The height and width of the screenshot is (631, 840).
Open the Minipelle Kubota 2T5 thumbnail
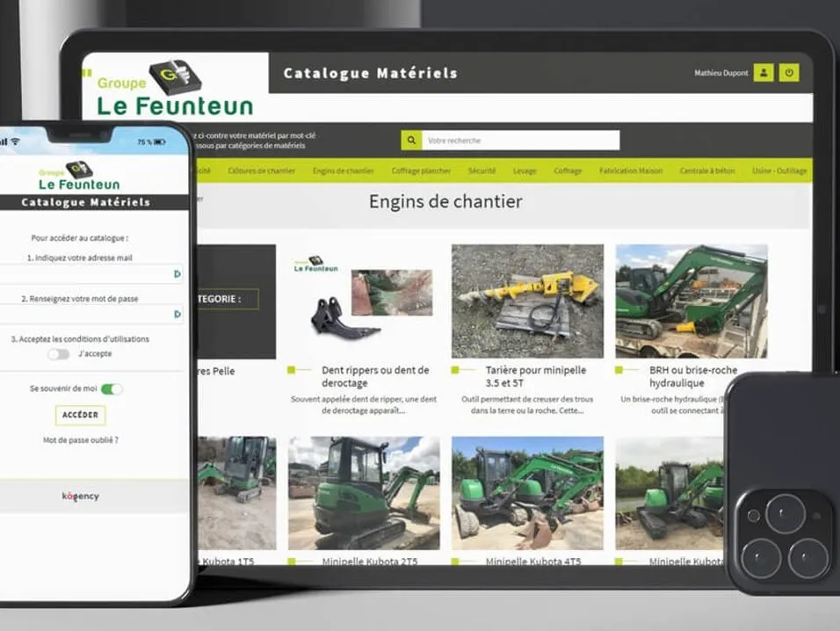pos(364,493)
